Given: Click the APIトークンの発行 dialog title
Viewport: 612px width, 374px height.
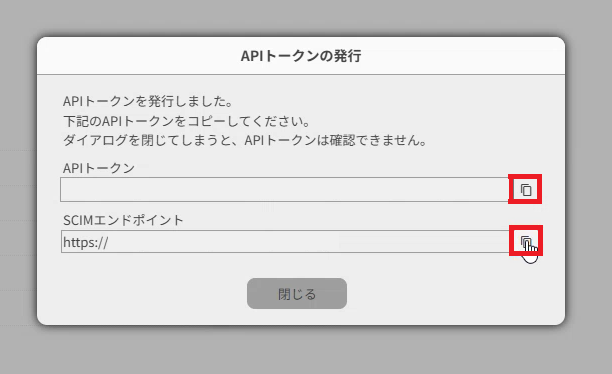Looking at the screenshot, I should coord(301,56).
